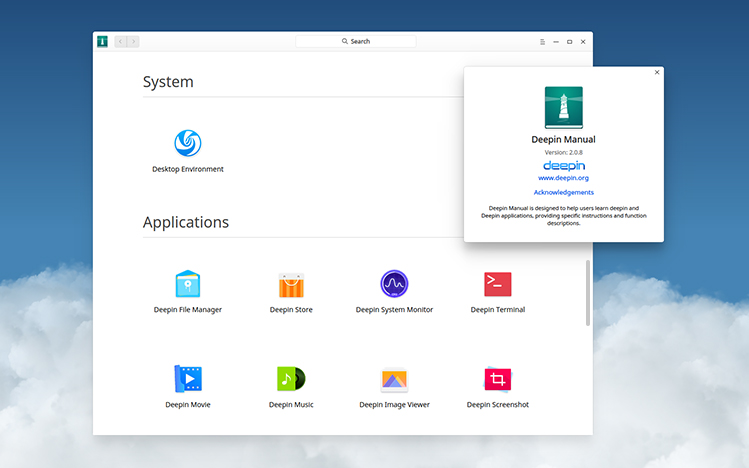The image size is (749, 468).
Task: Open Deepin System Monitor help
Action: (x=394, y=285)
